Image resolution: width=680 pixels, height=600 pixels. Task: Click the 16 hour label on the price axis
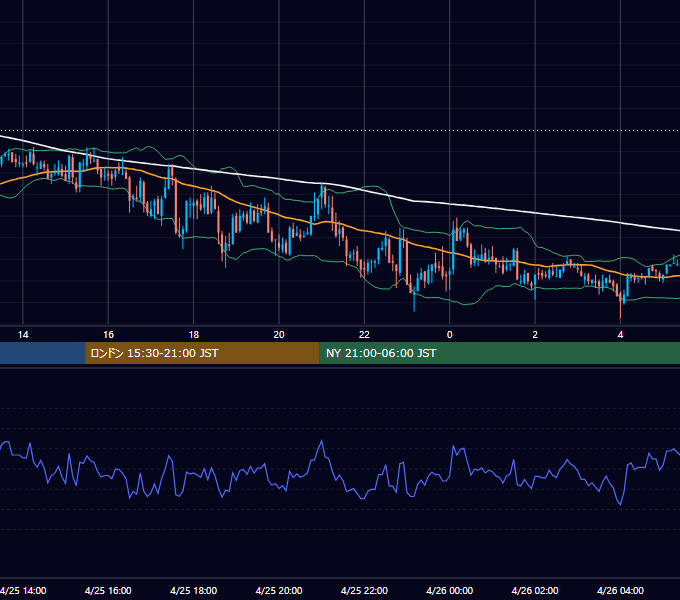pos(108,334)
